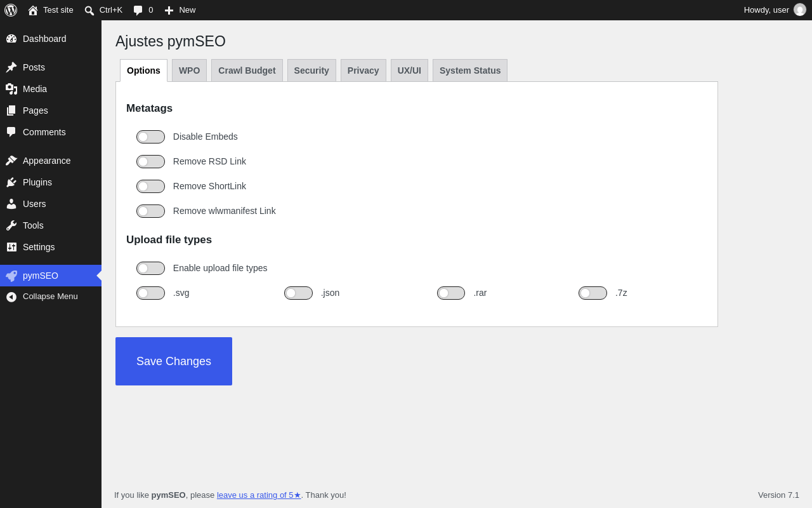The height and width of the screenshot is (508, 812).
Task: Click the WordPress logo icon
Action: pos(11,10)
